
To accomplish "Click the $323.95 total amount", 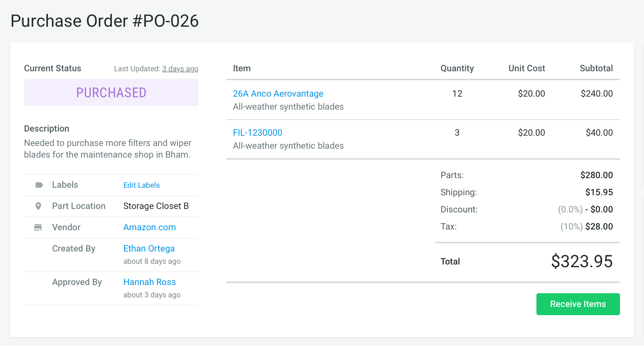I will click(581, 261).
